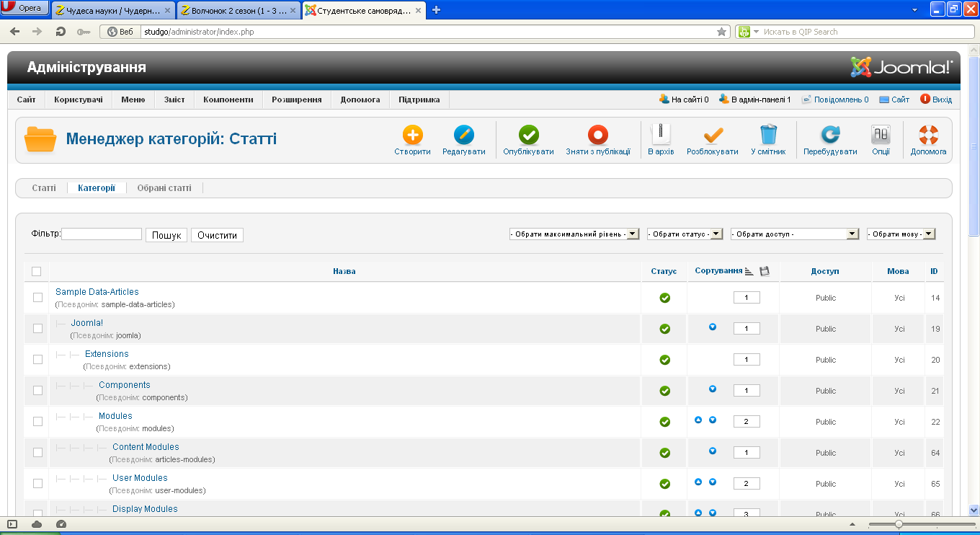This screenshot has width=980, height=535.
Task: Click the Очистити filter button
Action: tap(217, 235)
